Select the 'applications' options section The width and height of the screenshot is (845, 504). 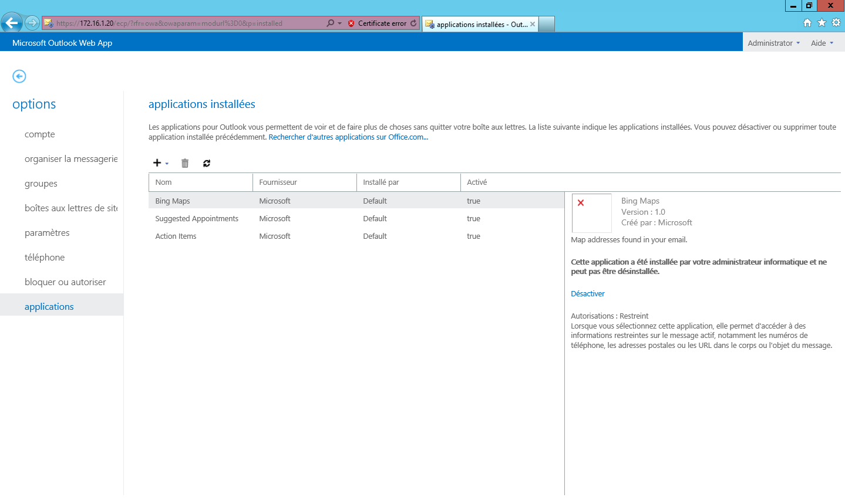[x=62, y=305]
